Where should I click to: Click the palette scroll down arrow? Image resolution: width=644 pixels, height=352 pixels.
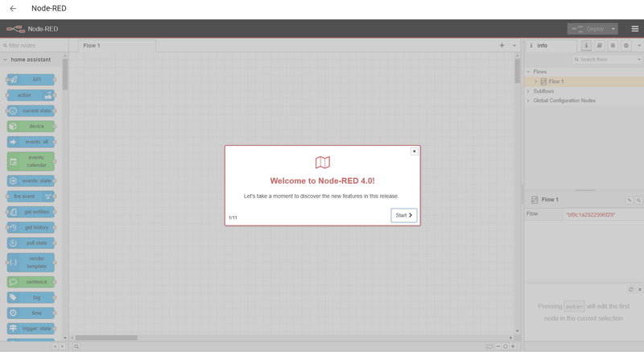(65, 338)
